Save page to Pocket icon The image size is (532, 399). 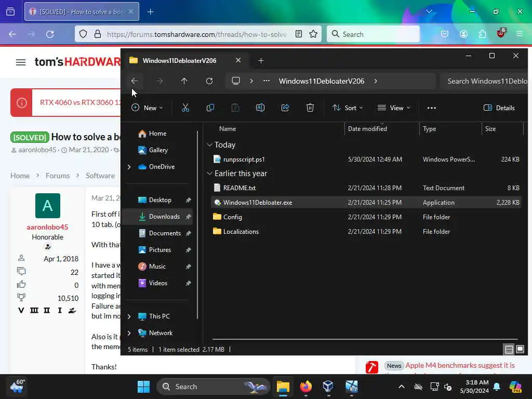pyautogui.click(x=445, y=34)
